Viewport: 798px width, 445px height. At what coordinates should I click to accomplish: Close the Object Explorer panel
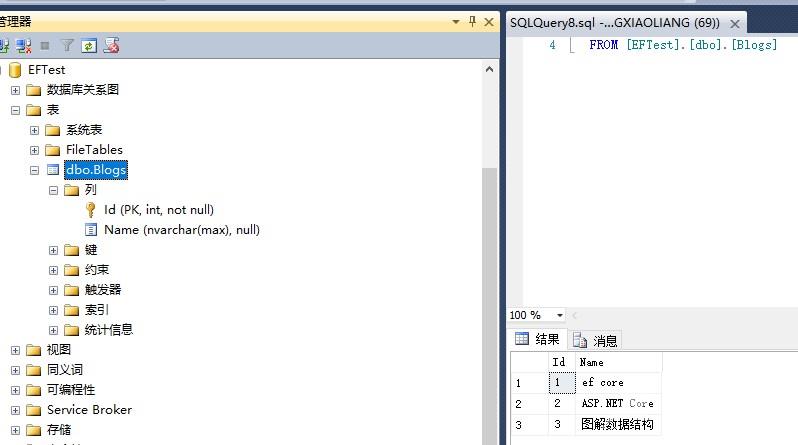[x=489, y=22]
